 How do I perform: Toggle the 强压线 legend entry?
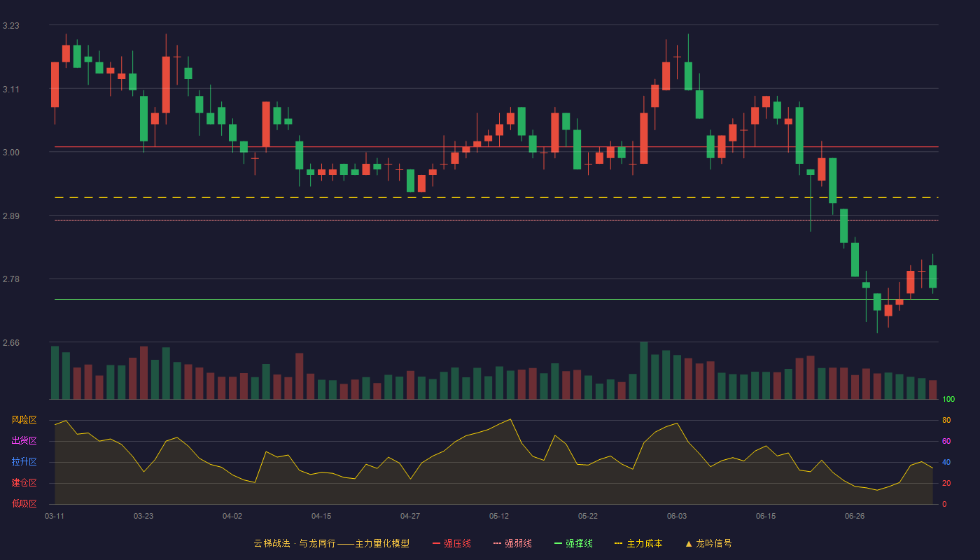(451, 543)
